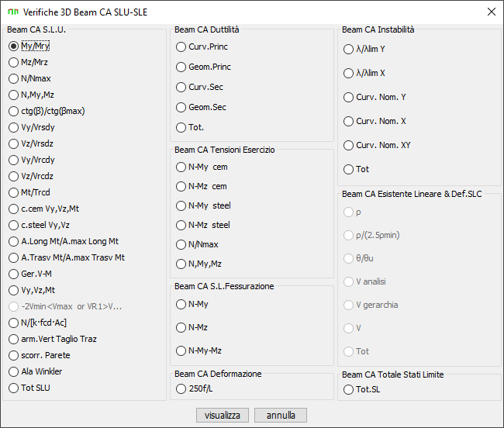
Task: Select λ/λlim Y instability check
Action: coord(364,50)
